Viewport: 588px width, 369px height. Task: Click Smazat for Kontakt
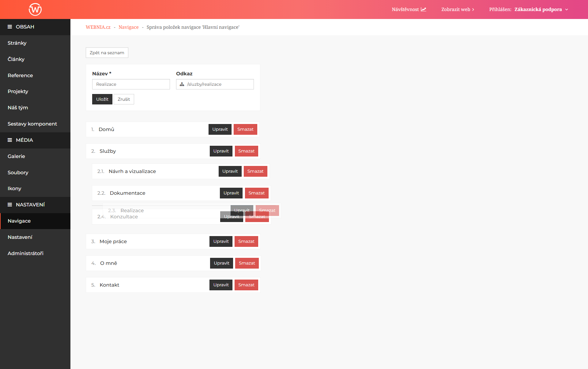tap(247, 285)
